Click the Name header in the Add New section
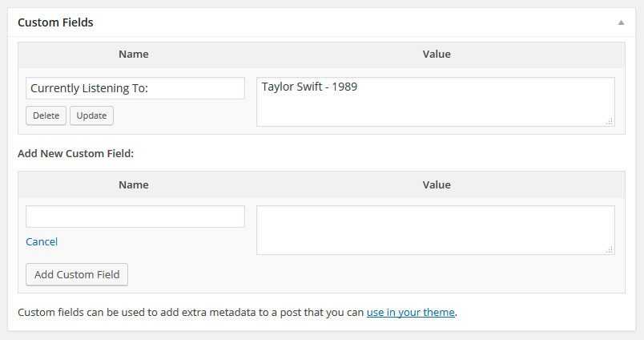The height and width of the screenshot is (340, 644). coord(134,184)
